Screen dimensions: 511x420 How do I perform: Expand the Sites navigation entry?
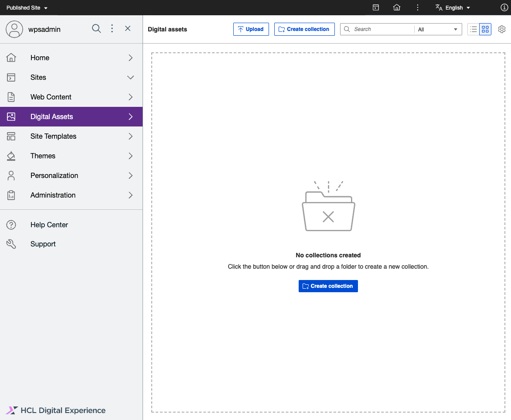pyautogui.click(x=130, y=77)
